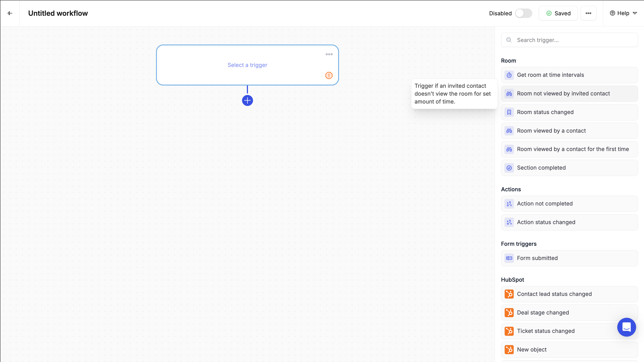This screenshot has width=644, height=362.
Task: Click the Select a trigger link
Action: 247,65
